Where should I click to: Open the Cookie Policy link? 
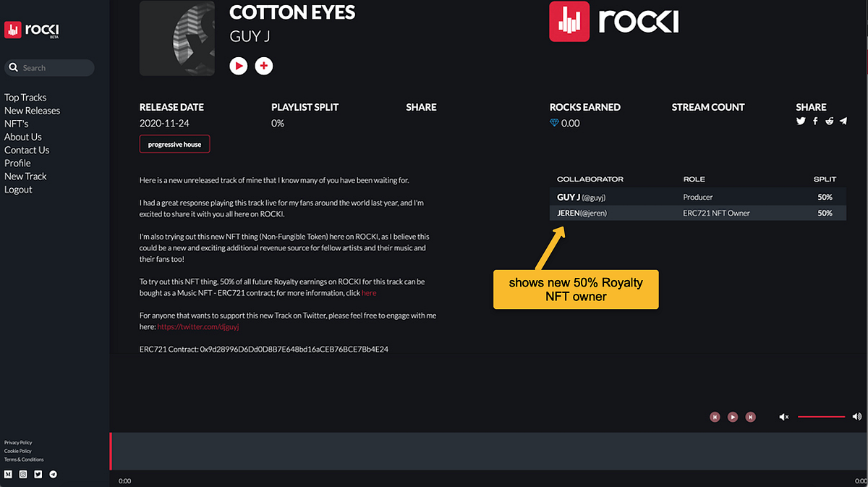tap(18, 451)
